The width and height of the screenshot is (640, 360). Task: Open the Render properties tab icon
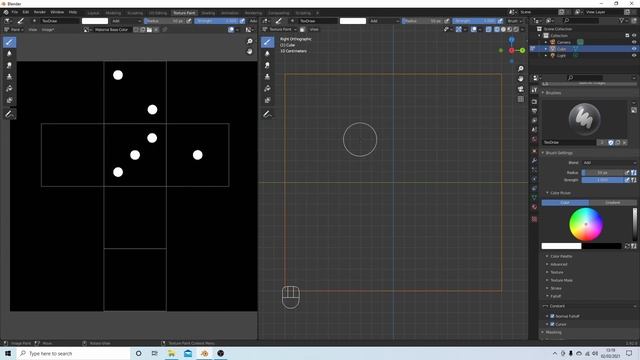534,102
